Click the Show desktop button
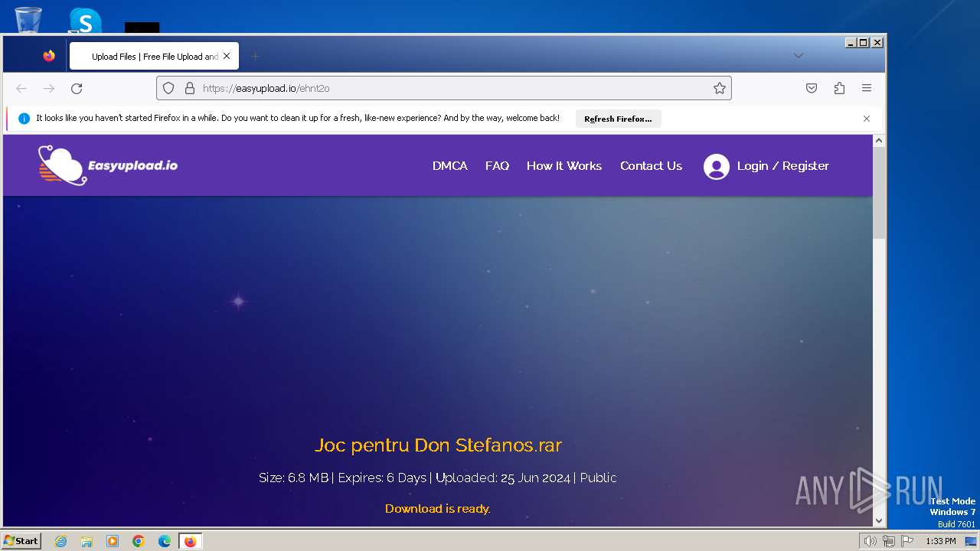 (x=971, y=541)
